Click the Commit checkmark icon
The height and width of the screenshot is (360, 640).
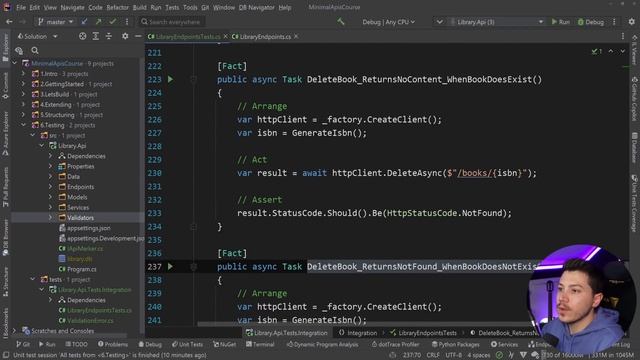pyautogui.click(x=113, y=22)
